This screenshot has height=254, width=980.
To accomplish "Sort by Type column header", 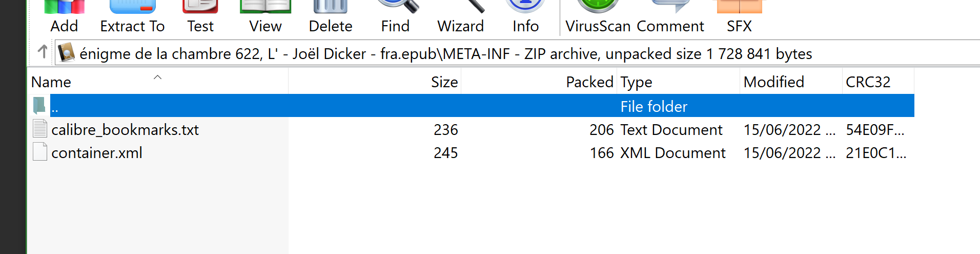I will pos(636,82).
